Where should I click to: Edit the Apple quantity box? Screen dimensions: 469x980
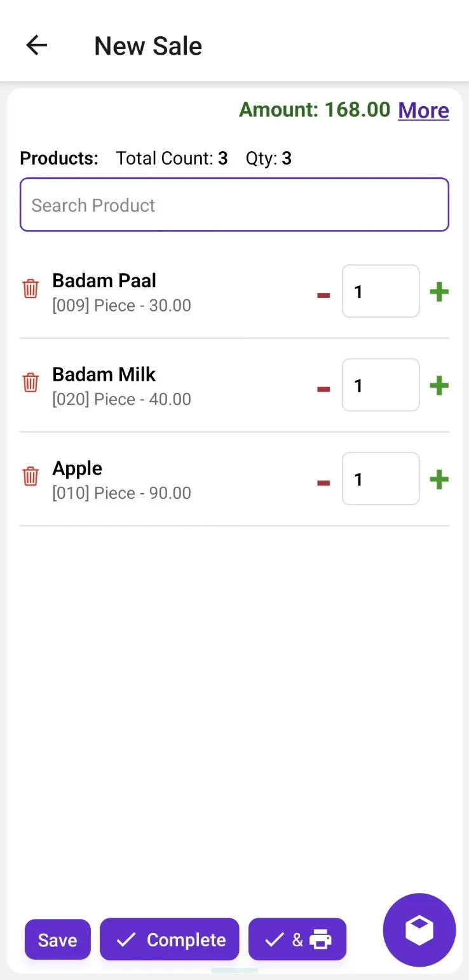[381, 479]
